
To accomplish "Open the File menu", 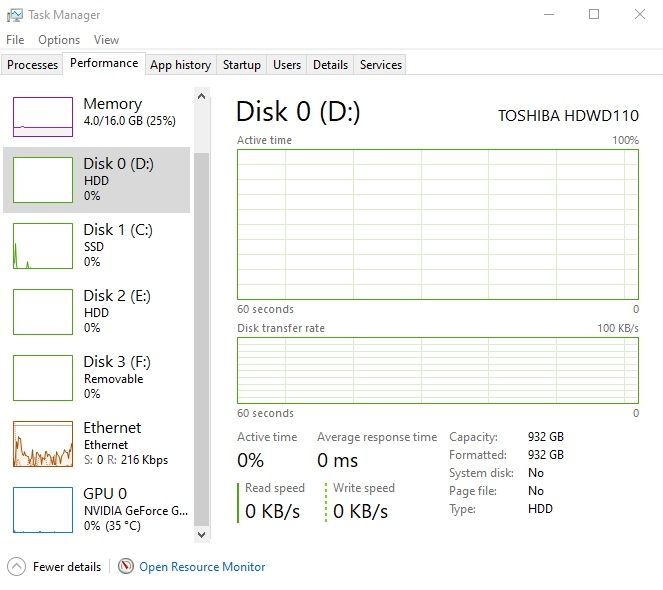I will pos(15,40).
